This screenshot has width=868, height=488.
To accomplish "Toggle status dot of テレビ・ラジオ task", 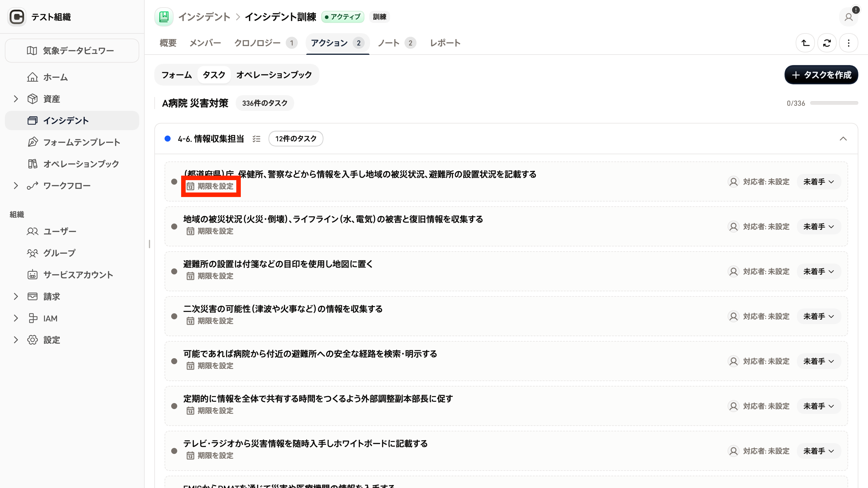I will 174,451.
